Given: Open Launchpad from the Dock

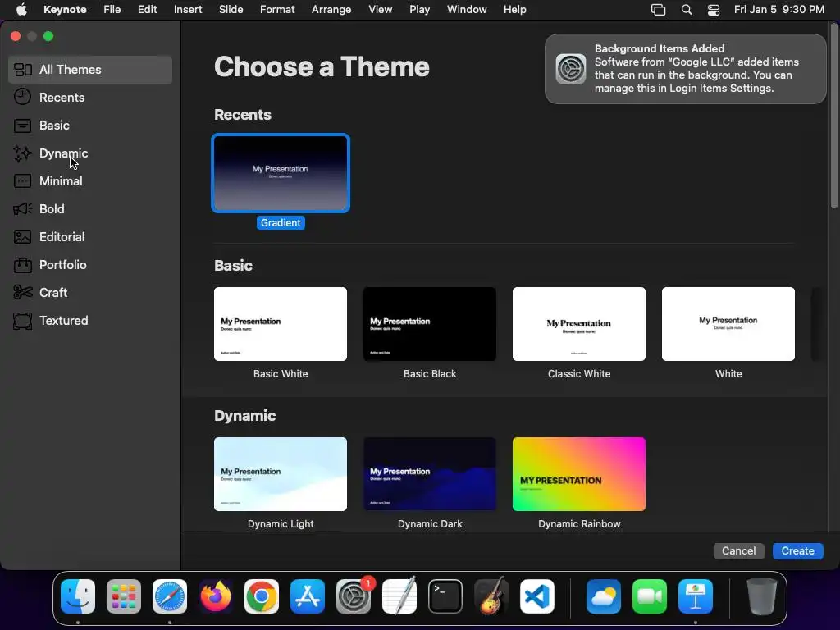Looking at the screenshot, I should click(x=124, y=596).
